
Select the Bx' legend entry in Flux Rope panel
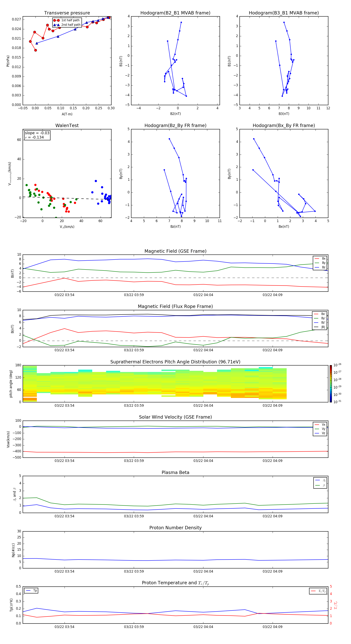[320, 314]
